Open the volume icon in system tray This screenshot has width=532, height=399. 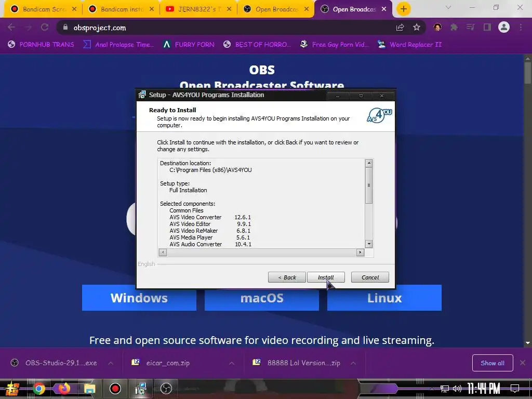click(457, 389)
